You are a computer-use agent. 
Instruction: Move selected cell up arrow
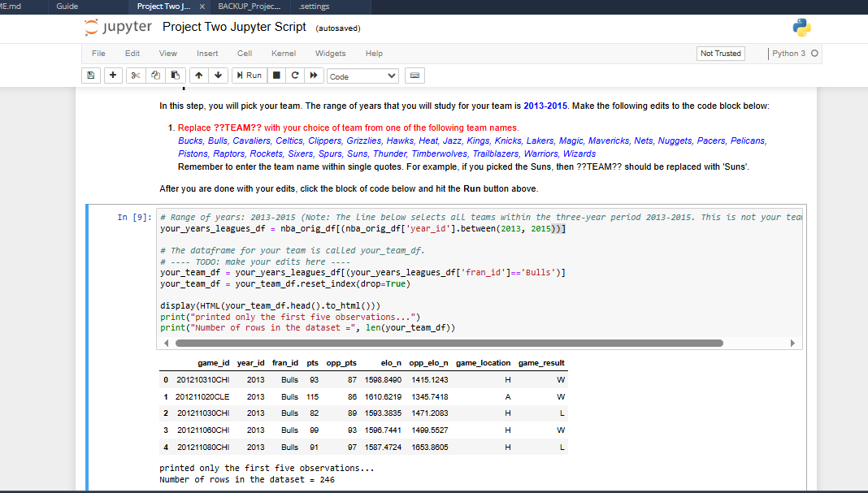coord(197,76)
